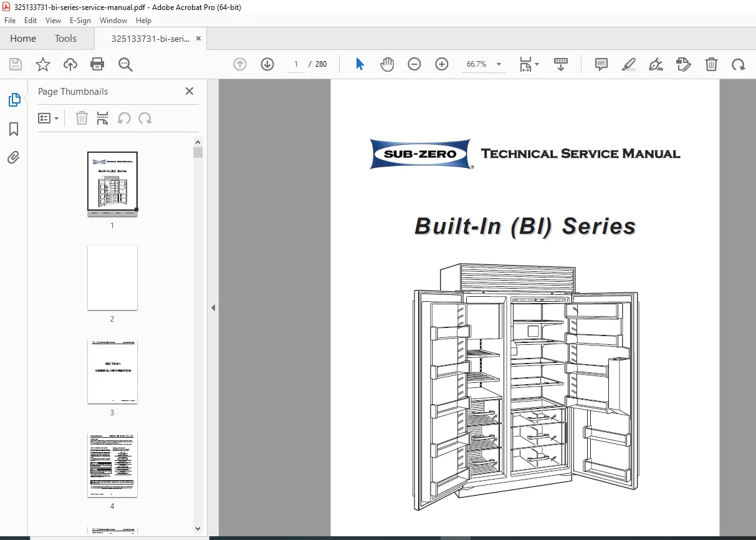This screenshot has width=756, height=540.
Task: Click the scrolling mode keyboard icon
Action: (561, 64)
